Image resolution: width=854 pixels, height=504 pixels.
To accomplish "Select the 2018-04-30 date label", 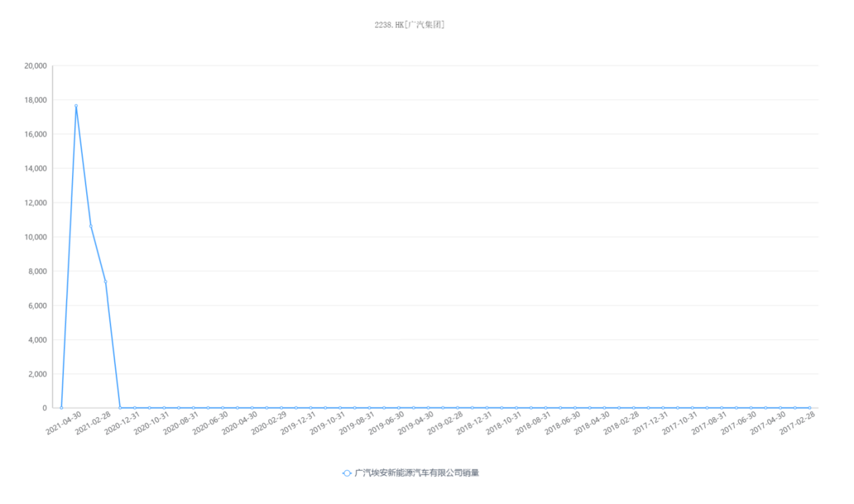I will pos(593,423).
